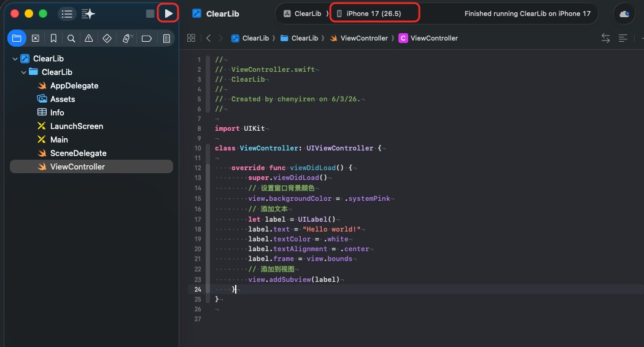Stop the running build
The image size is (644, 347).
pos(150,14)
